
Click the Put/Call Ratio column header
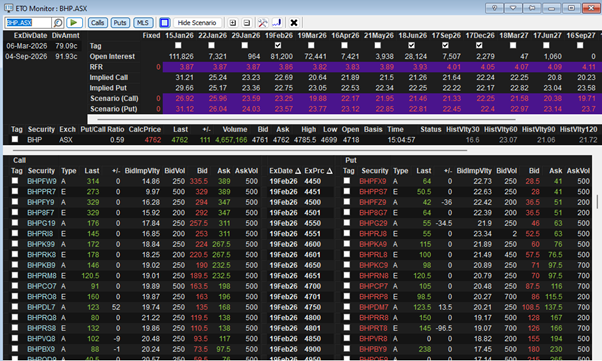click(x=103, y=129)
